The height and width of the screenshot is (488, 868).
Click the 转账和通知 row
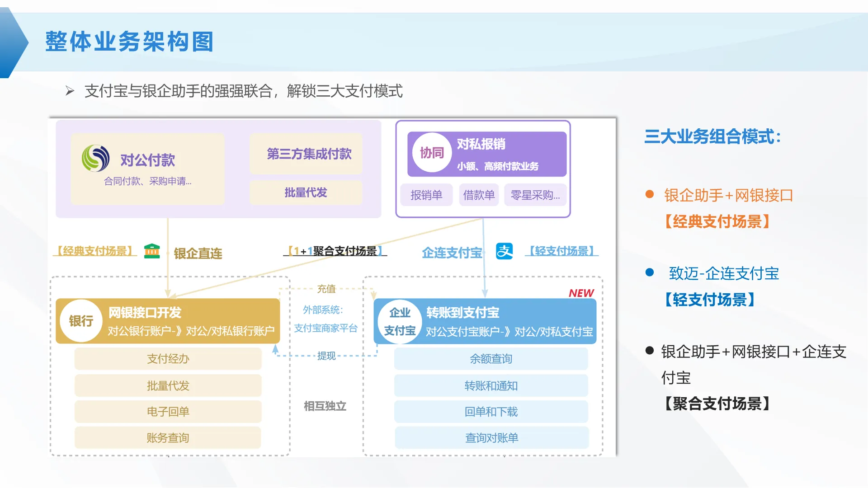(x=491, y=385)
